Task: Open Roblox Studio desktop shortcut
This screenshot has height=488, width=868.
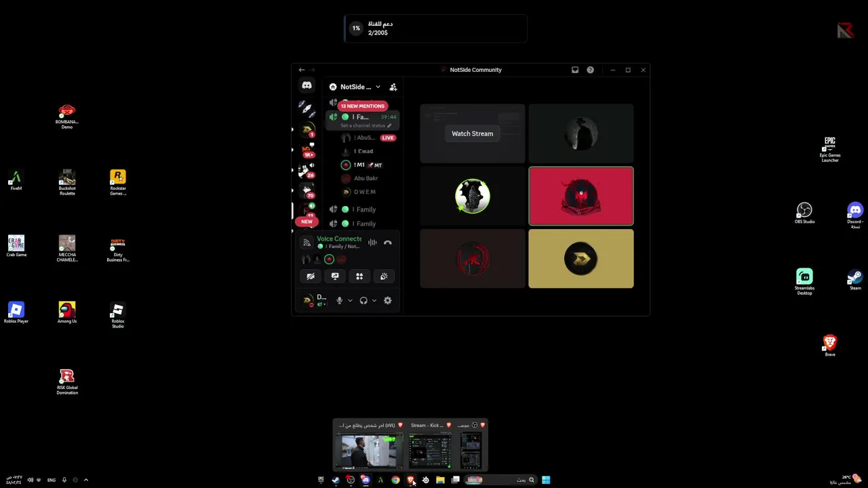Action: pos(118,315)
